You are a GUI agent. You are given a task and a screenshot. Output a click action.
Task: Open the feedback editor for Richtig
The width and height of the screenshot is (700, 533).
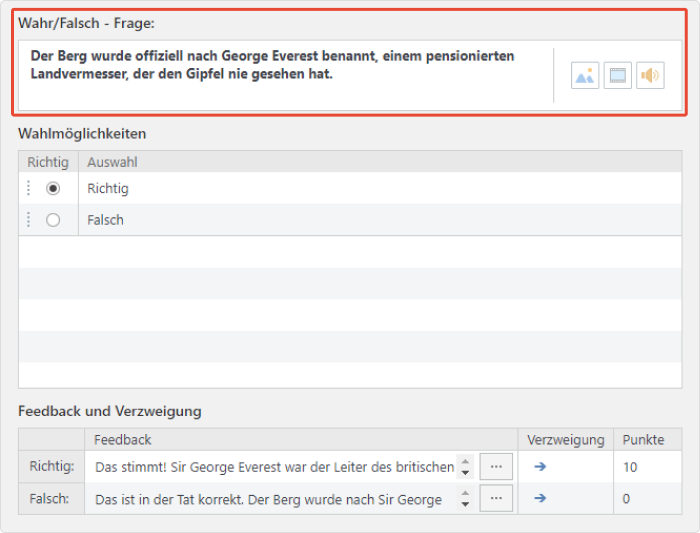coord(496,466)
